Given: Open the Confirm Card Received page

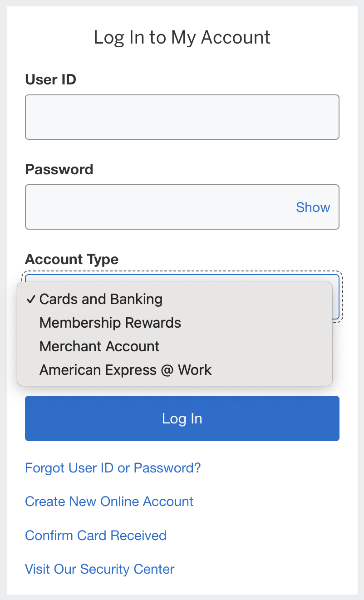Looking at the screenshot, I should [96, 536].
